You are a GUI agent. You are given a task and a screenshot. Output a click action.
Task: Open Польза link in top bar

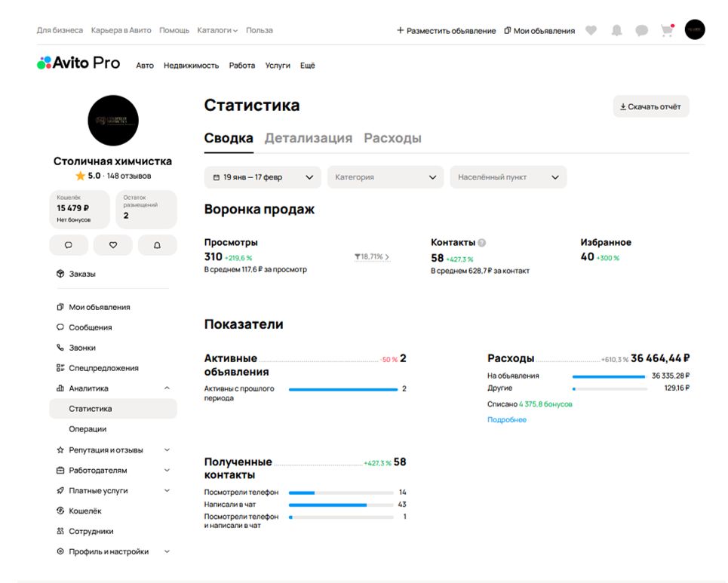[x=260, y=30]
